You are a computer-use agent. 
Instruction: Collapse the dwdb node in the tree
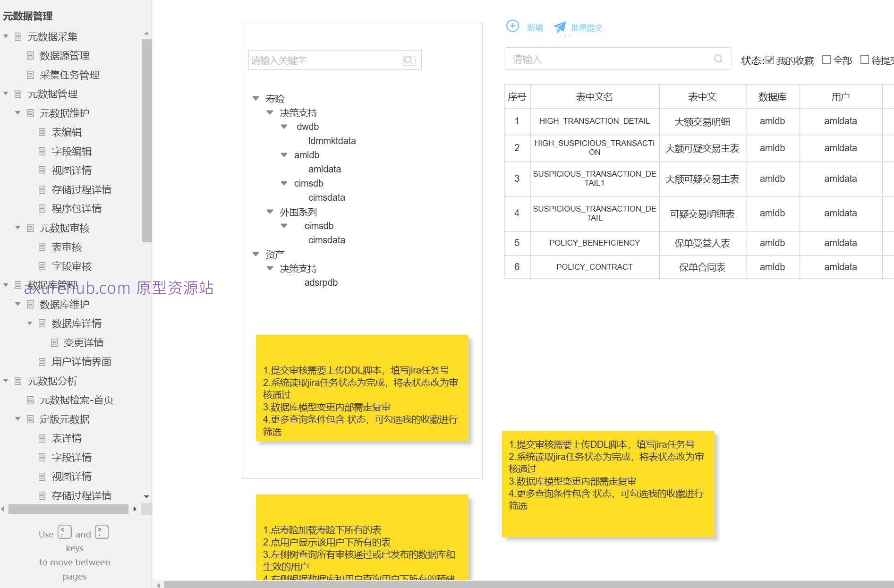(x=284, y=127)
